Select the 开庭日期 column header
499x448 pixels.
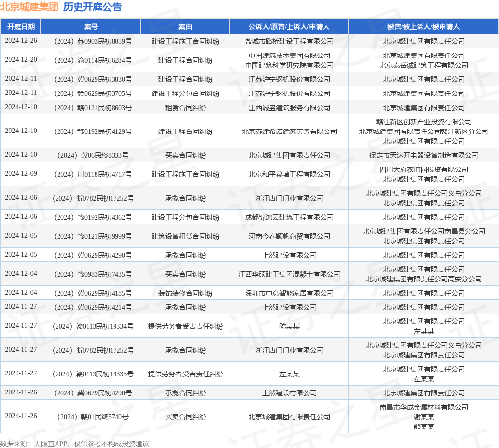21,27
